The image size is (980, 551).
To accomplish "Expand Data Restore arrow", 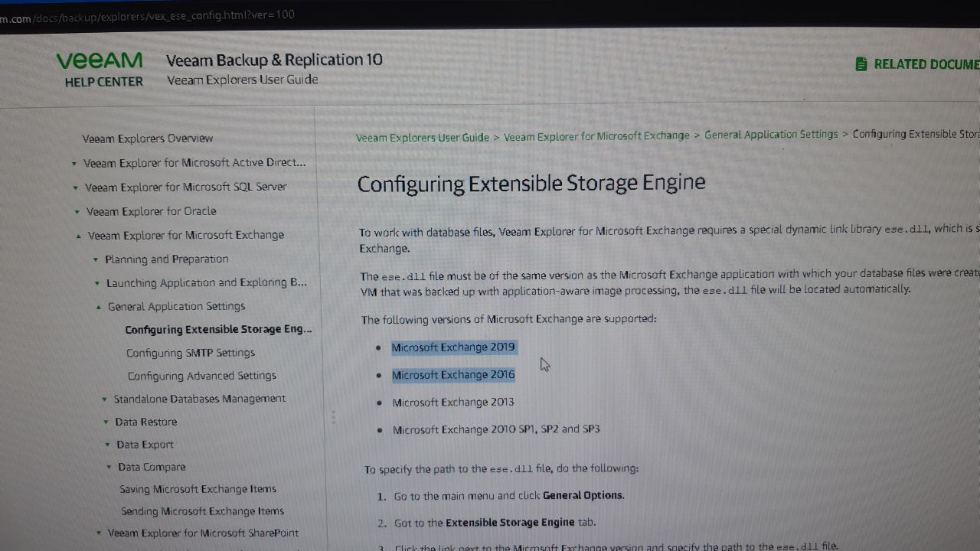I will coord(106,422).
